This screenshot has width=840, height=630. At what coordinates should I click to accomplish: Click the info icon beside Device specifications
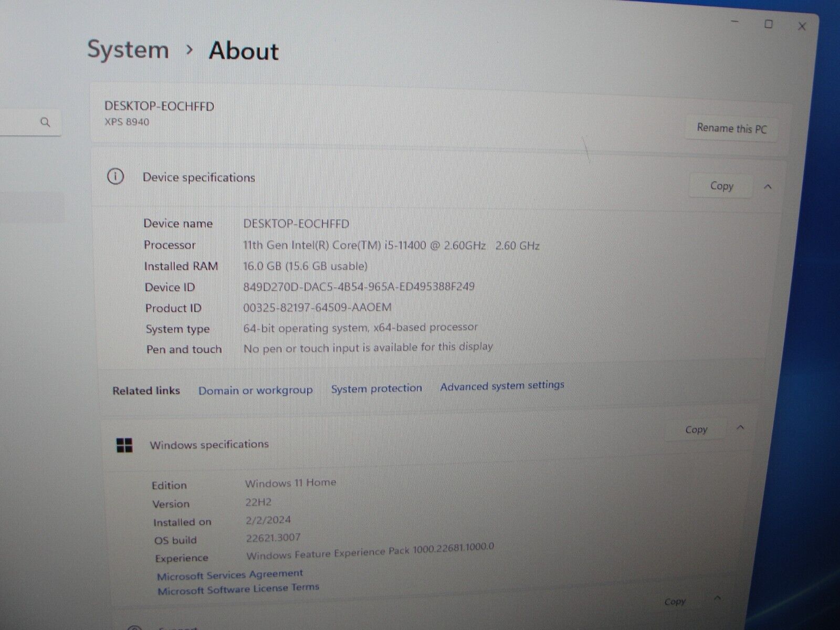115,176
